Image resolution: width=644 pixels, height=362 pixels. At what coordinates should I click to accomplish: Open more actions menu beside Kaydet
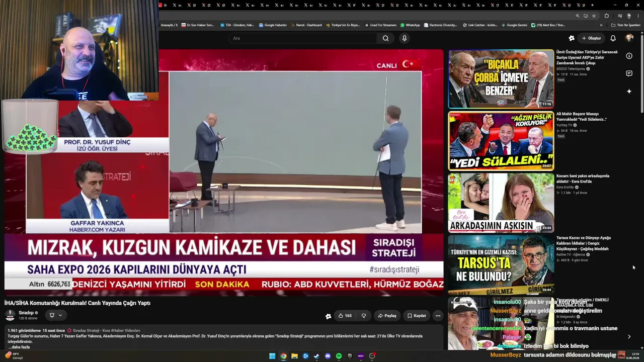(x=438, y=316)
